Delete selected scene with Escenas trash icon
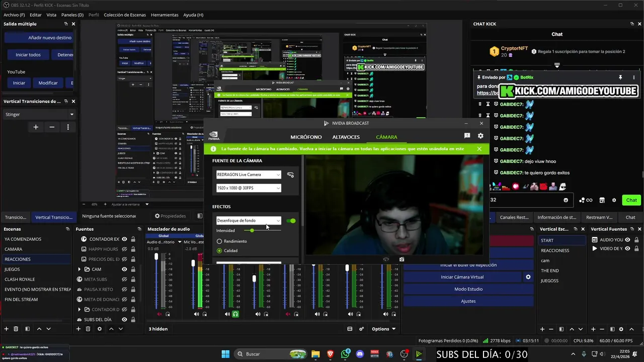 tap(16, 329)
